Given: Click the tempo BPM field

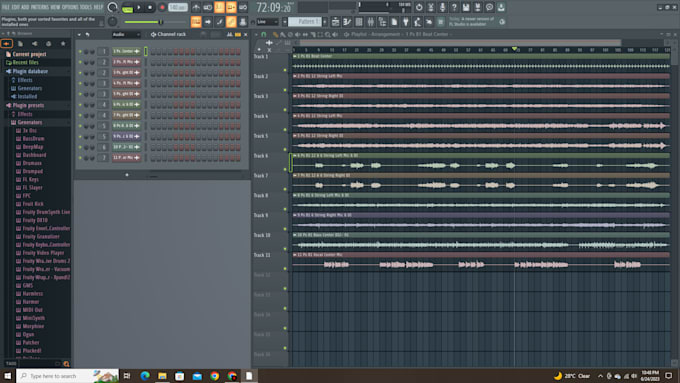Looking at the screenshot, I should 177,7.
